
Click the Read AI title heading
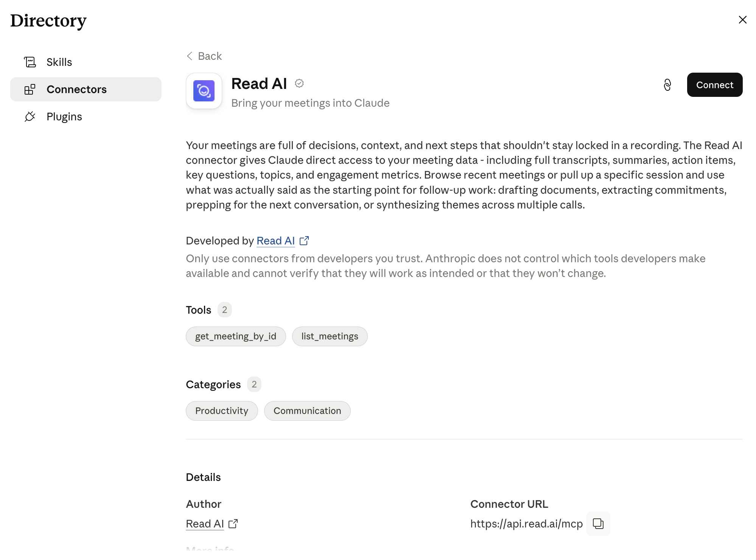pyautogui.click(x=259, y=84)
